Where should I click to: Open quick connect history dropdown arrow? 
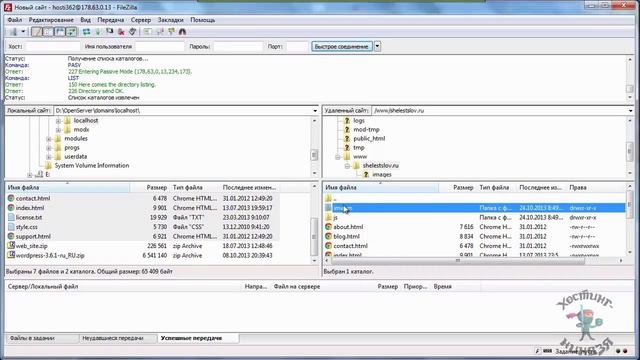(x=378, y=47)
